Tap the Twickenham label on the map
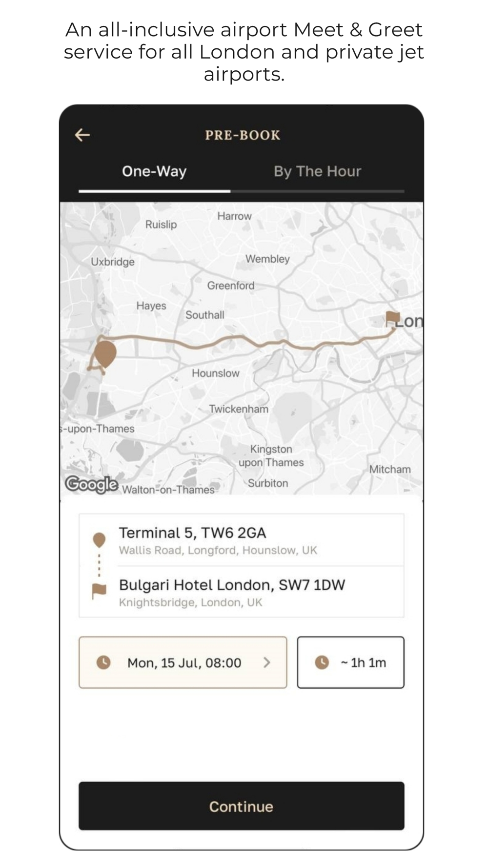 pyautogui.click(x=239, y=409)
